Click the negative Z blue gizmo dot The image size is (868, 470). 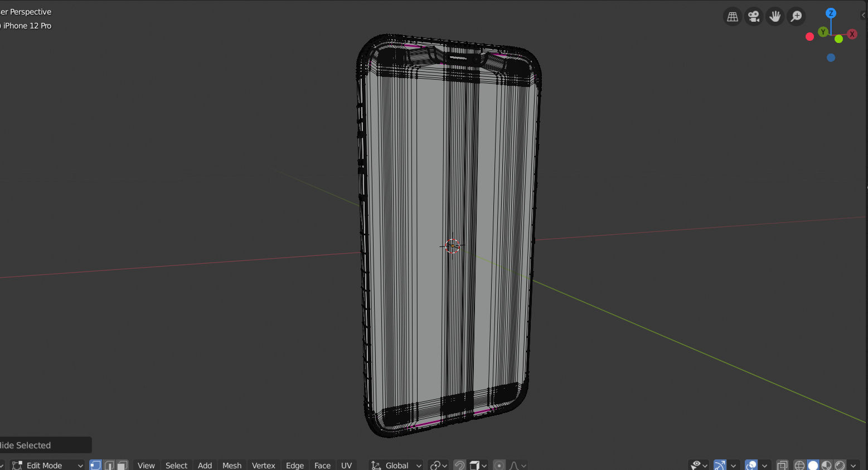[x=831, y=57]
